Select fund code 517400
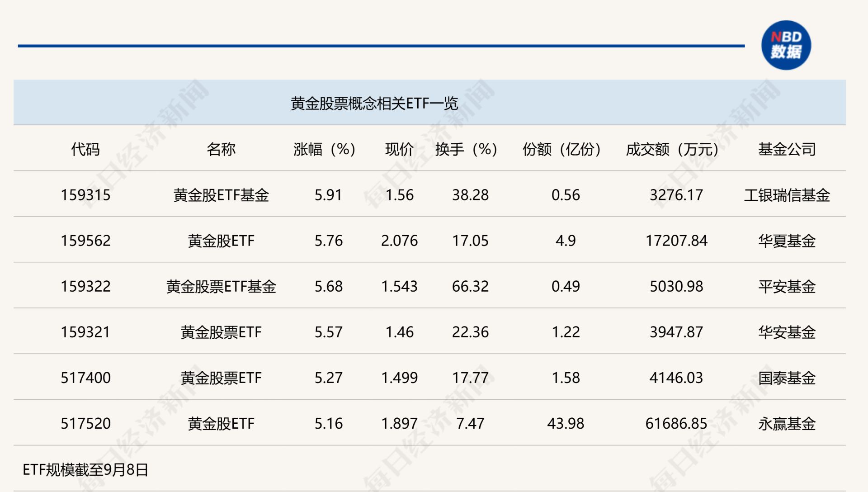This screenshot has width=868, height=492. point(85,378)
